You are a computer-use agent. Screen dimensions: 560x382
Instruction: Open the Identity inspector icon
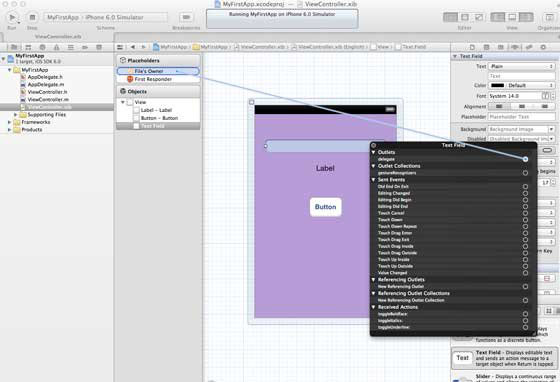tap(500, 47)
